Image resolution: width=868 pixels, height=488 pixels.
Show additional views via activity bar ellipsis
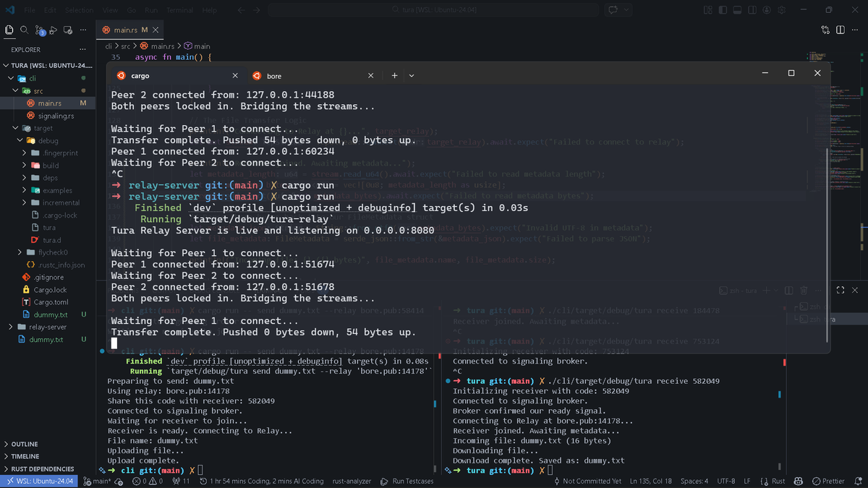point(82,30)
